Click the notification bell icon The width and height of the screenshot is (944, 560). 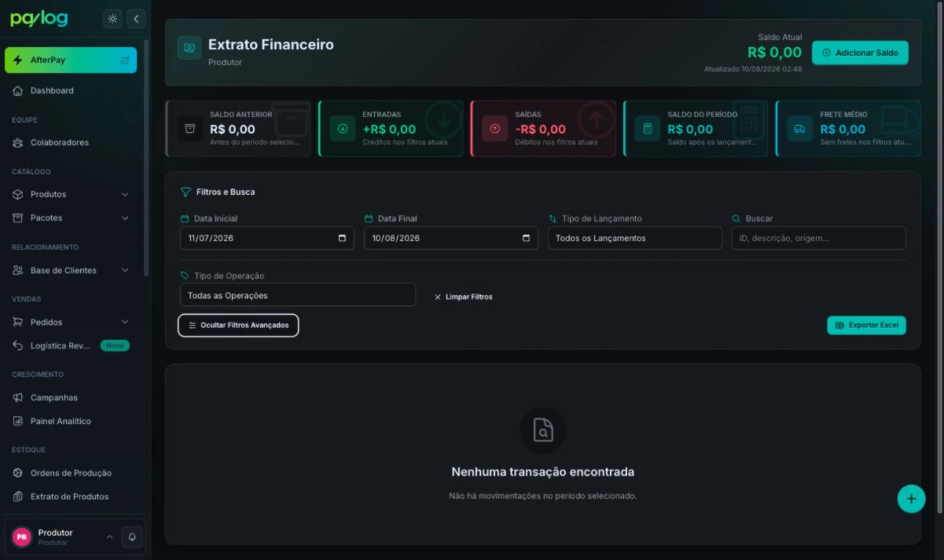coord(132,537)
